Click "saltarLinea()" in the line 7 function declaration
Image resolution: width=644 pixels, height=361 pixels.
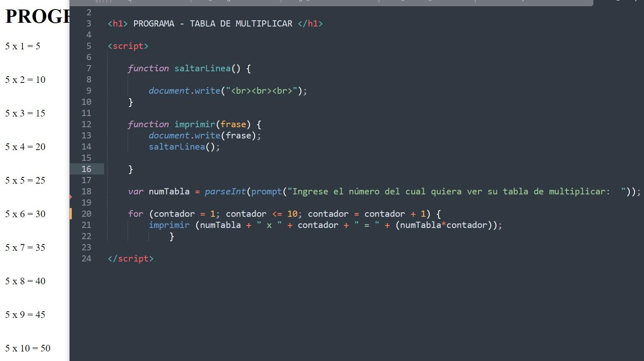[x=207, y=68]
